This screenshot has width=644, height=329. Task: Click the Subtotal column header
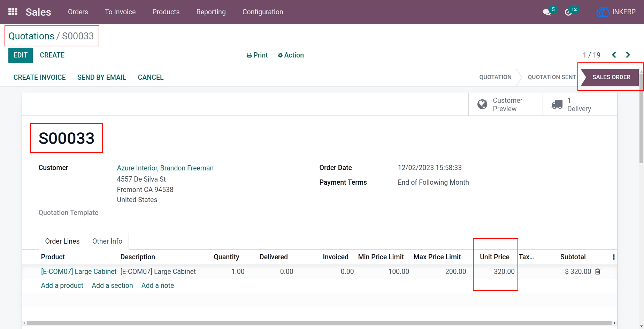coord(573,257)
